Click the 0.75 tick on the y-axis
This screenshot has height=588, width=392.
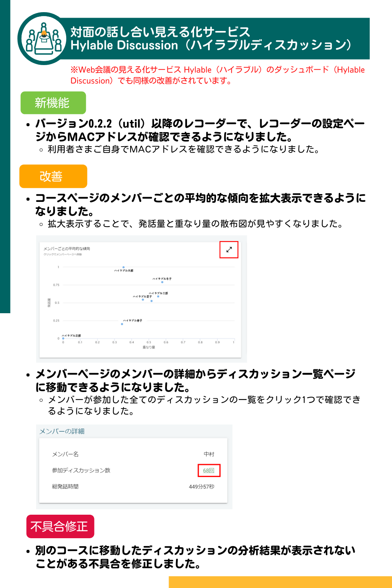coord(56,285)
